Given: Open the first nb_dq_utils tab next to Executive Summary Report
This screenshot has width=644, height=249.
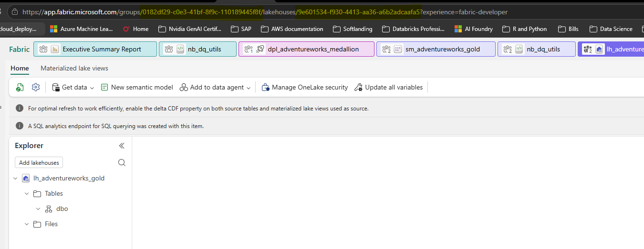Looking at the screenshot, I should click(x=197, y=49).
